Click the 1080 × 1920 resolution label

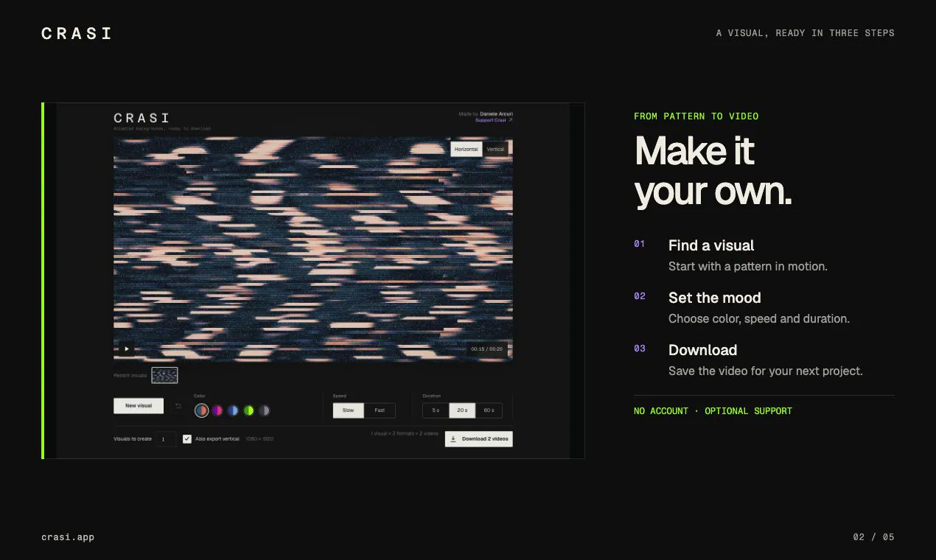[259, 439]
